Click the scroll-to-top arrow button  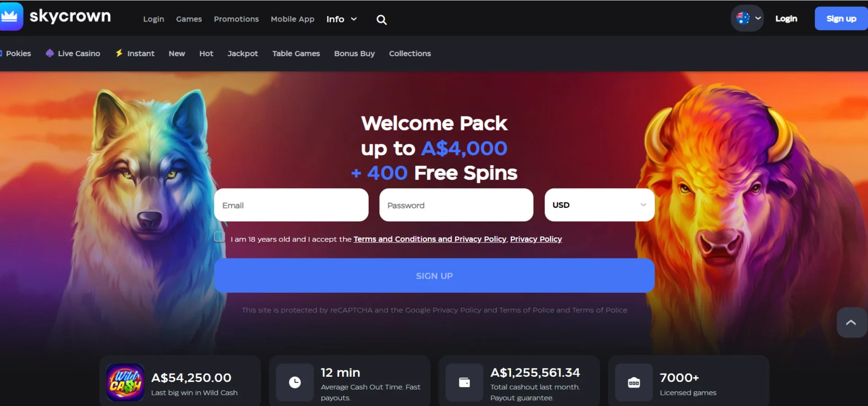[852, 322]
